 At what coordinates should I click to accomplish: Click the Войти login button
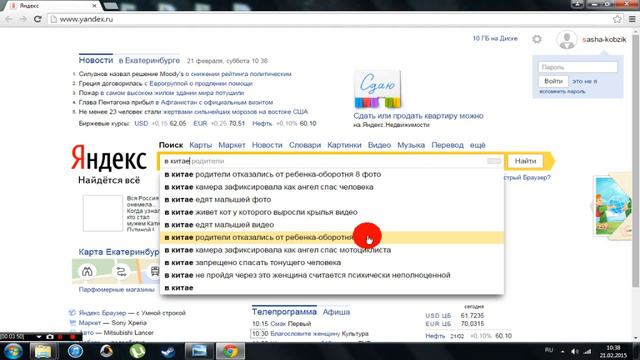[x=553, y=81]
